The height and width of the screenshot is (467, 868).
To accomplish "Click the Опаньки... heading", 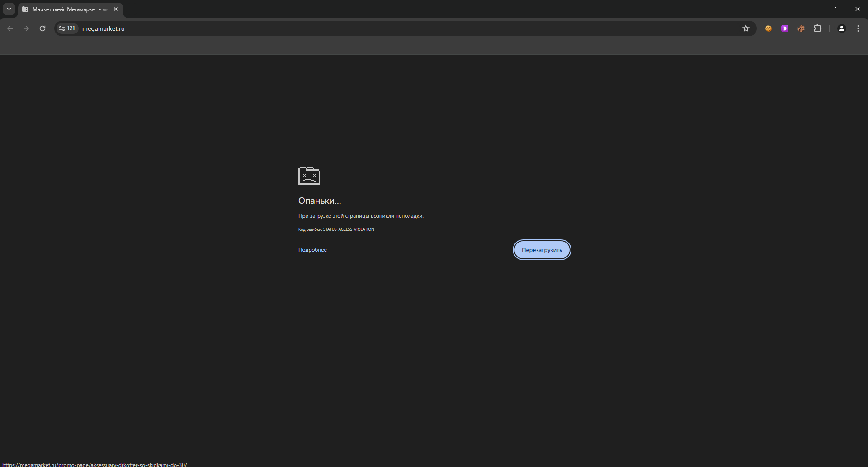I will [x=320, y=201].
